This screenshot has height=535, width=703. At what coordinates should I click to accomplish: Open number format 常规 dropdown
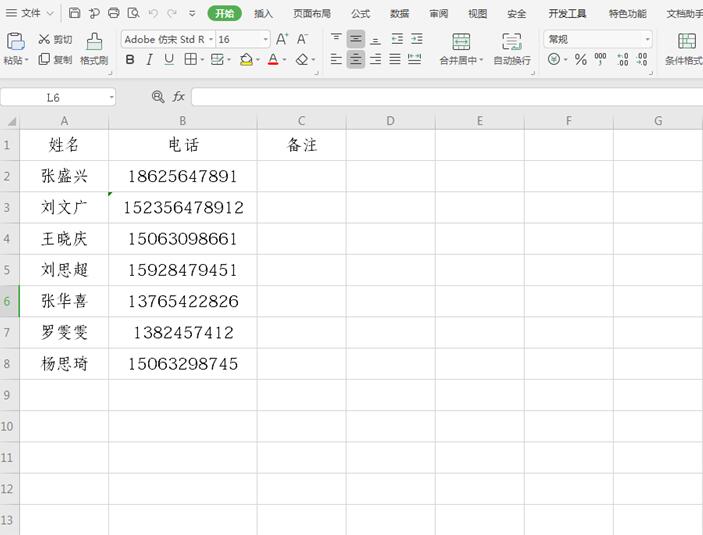[x=647, y=39]
